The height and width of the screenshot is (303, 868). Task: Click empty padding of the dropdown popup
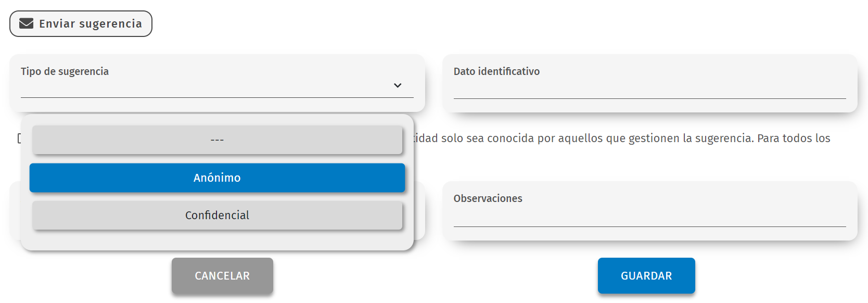pyautogui.click(x=217, y=241)
